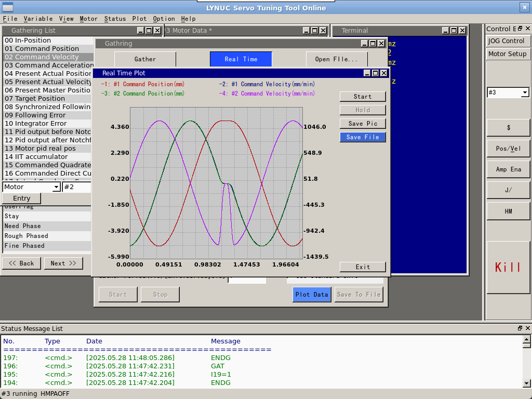Image resolution: width=532 pixels, height=399 pixels.
Task: Open Motor Setup
Action: coord(508,54)
